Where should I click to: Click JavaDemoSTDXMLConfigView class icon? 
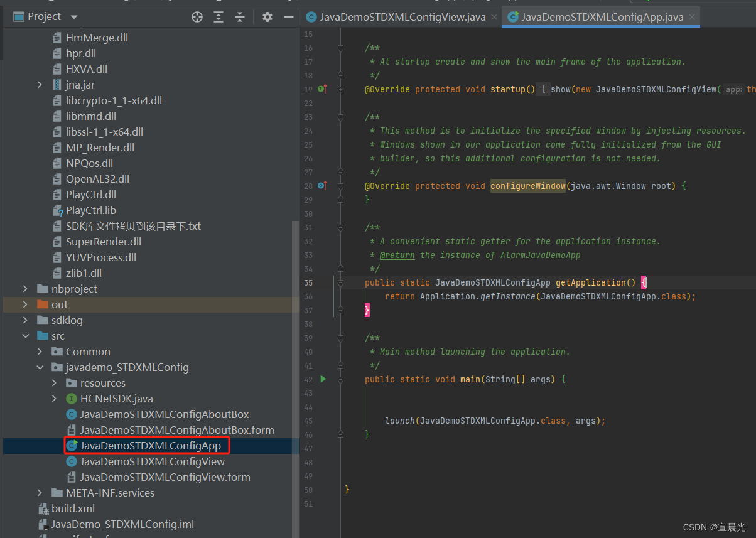coord(72,461)
